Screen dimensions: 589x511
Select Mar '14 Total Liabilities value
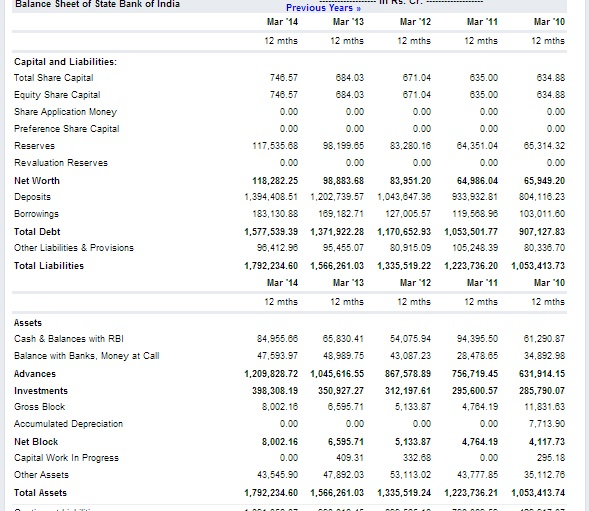click(x=271, y=266)
